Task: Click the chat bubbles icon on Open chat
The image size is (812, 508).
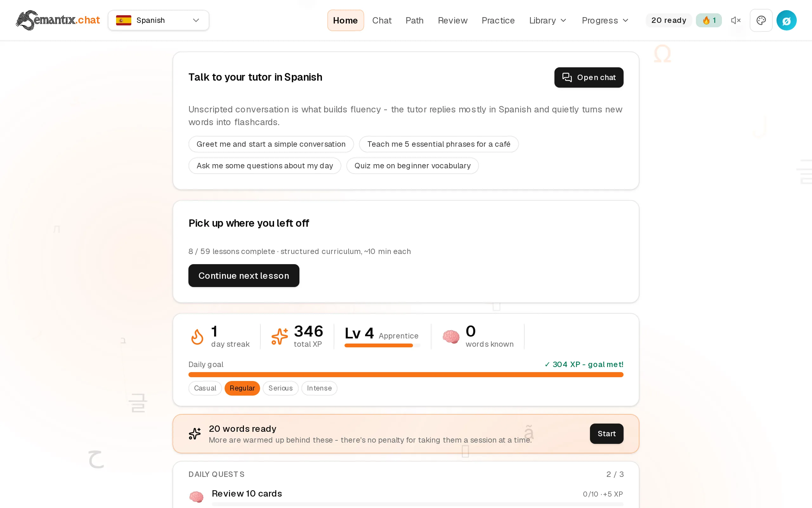Action: coord(567,77)
